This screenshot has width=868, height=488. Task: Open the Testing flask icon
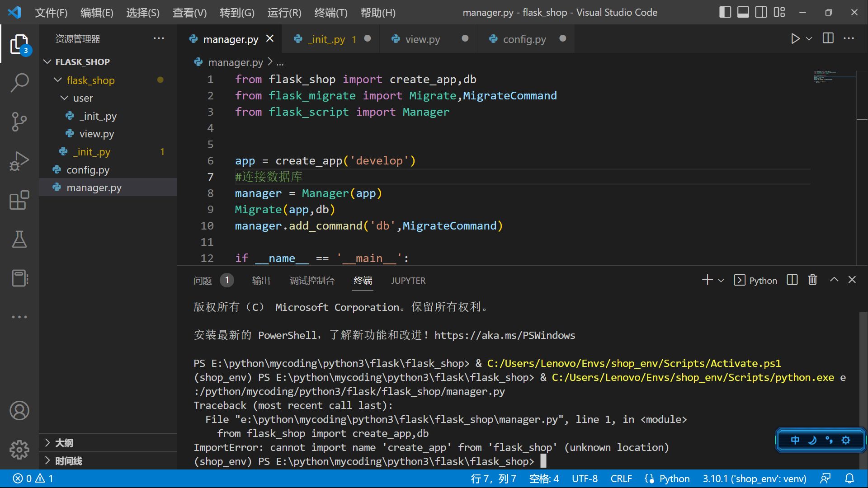coord(19,239)
